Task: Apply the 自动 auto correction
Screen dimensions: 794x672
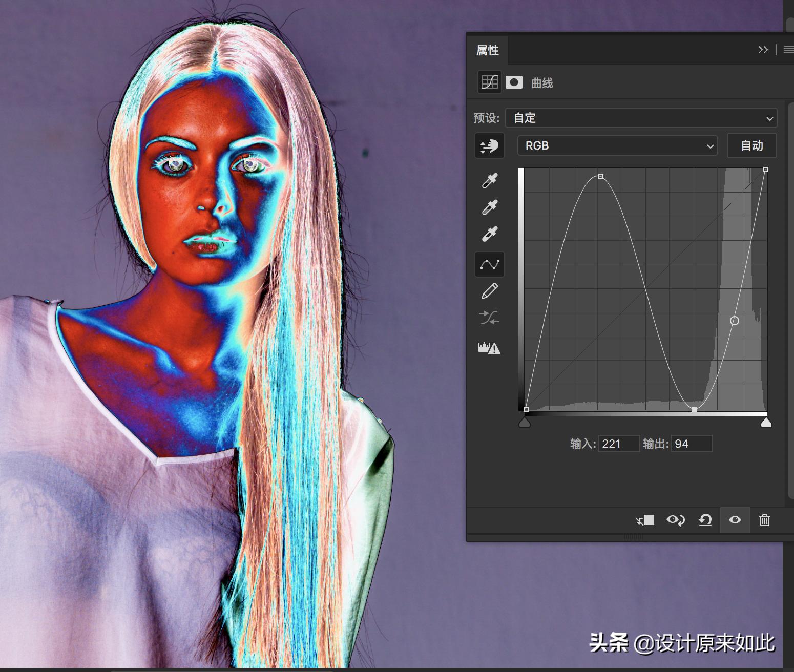Action: (751, 145)
